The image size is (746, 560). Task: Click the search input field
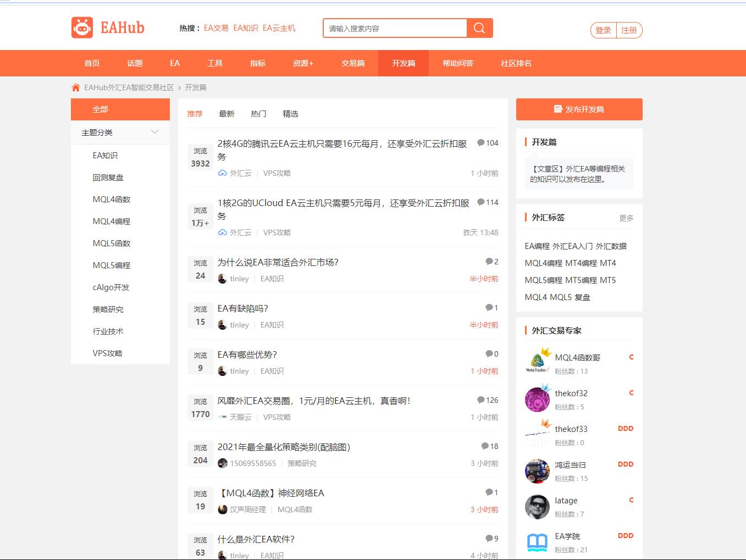[395, 28]
